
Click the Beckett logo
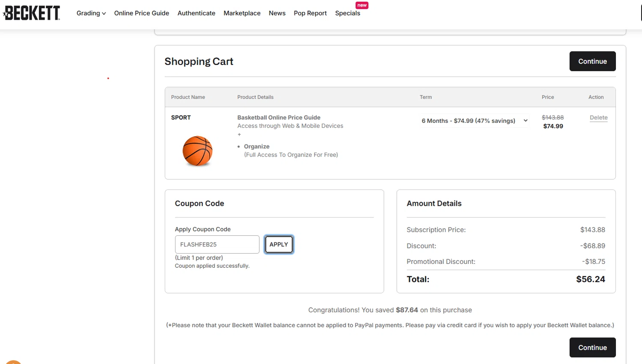(x=32, y=13)
